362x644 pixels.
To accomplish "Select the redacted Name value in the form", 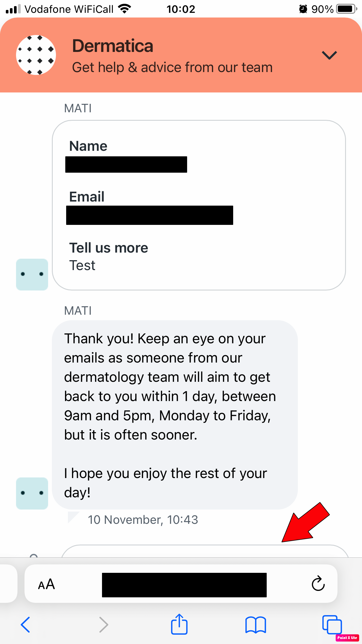I will tap(126, 164).
